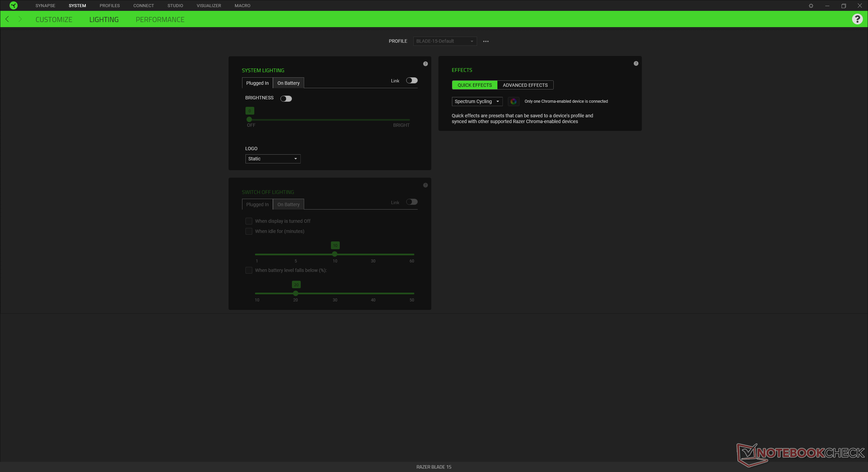The height and width of the screenshot is (472, 868).
Task: Click the BRIGHT end label of brightness slider
Action: pyautogui.click(x=401, y=125)
